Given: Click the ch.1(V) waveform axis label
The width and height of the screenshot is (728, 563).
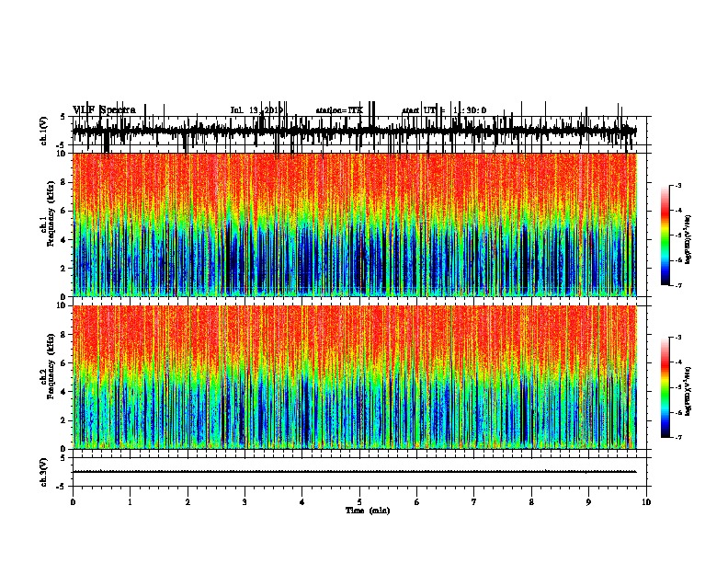Looking at the screenshot, I should coord(44,131).
